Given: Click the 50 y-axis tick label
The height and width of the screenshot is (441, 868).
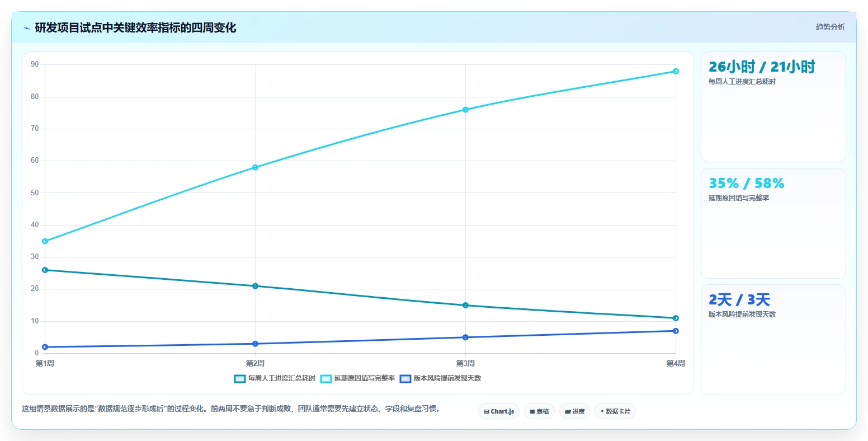Looking at the screenshot, I should click(x=35, y=193).
